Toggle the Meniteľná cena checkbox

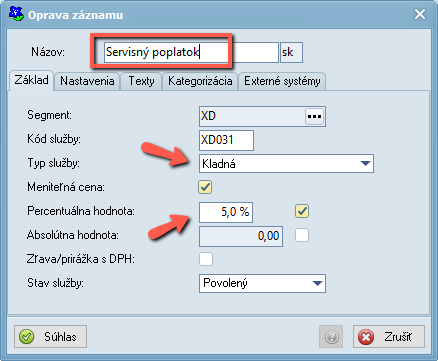coord(205,187)
